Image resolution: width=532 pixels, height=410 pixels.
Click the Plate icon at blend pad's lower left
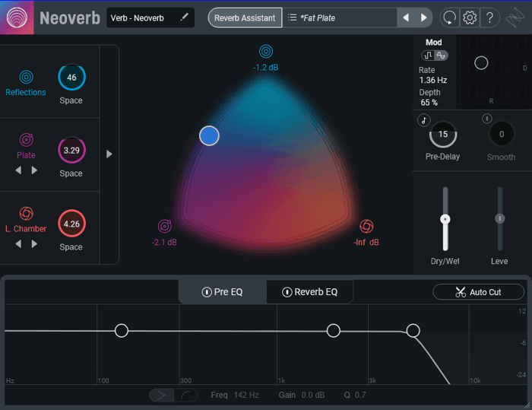click(165, 226)
